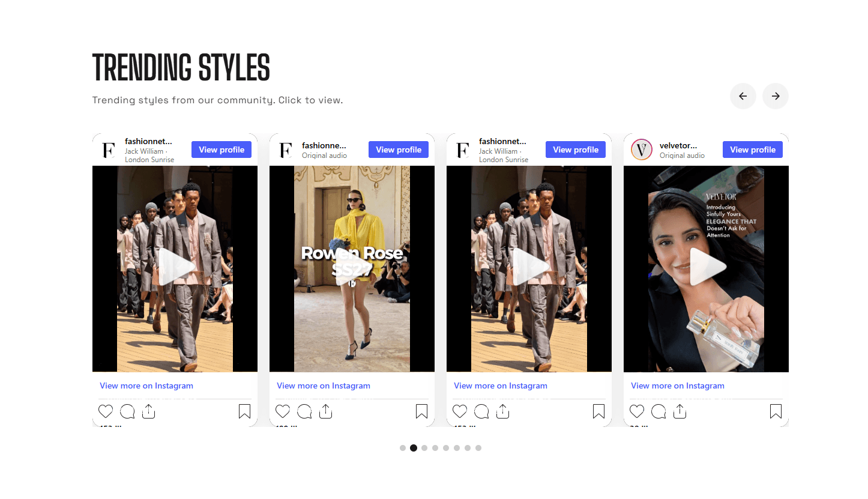The height and width of the screenshot is (499, 868).
Task: Click the velvetor... username
Action: click(678, 145)
